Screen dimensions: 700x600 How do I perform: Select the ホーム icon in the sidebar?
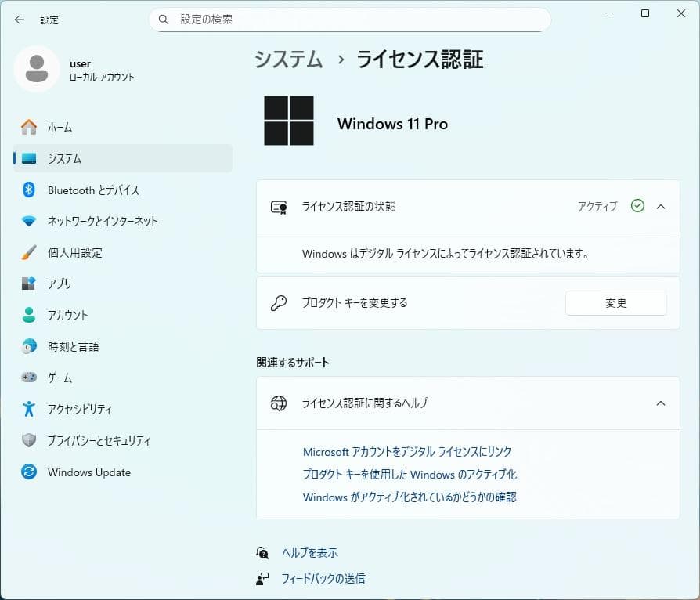tap(26, 127)
